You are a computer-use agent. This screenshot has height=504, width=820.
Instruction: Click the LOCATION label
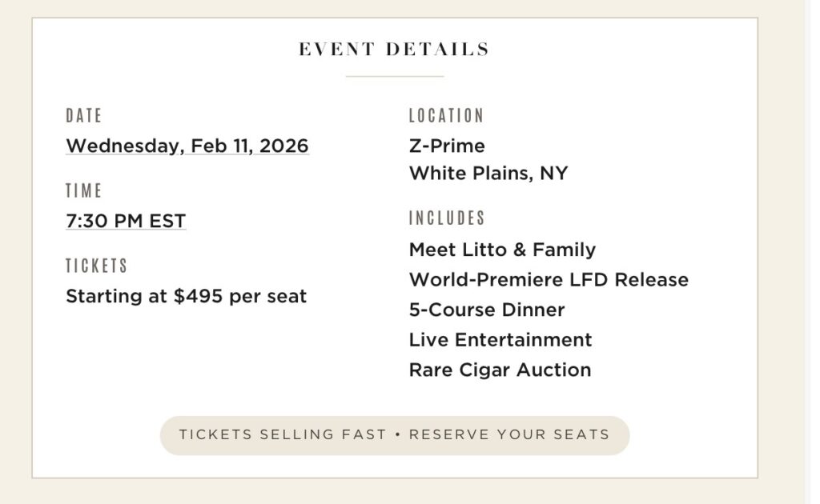pyautogui.click(x=446, y=116)
